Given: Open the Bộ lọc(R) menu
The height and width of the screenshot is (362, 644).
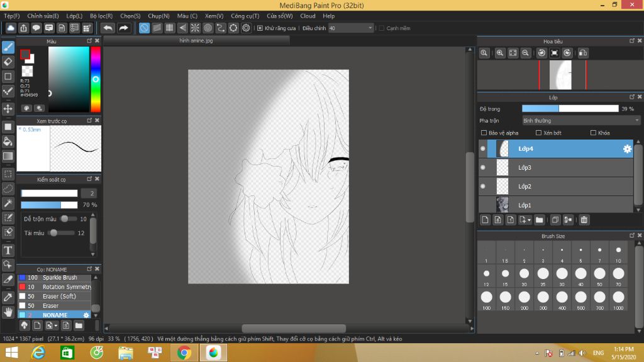Looking at the screenshot, I should (101, 16).
